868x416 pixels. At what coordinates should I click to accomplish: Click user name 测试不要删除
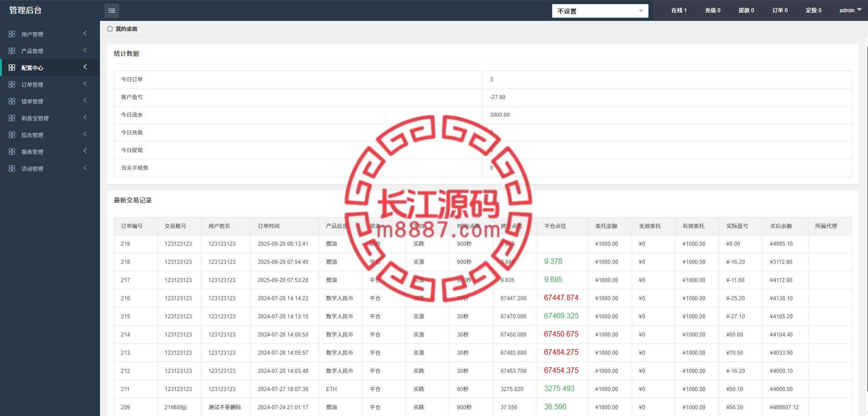224,407
